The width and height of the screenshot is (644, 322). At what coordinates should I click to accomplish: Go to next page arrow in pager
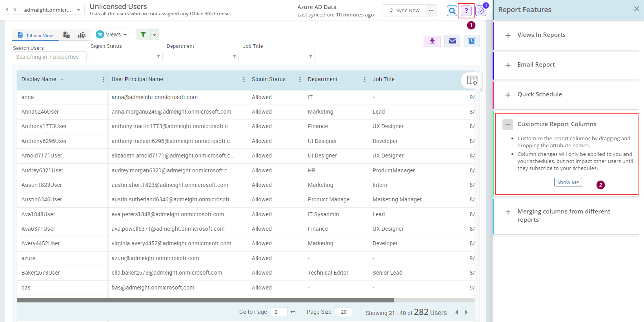pyautogui.click(x=466, y=312)
